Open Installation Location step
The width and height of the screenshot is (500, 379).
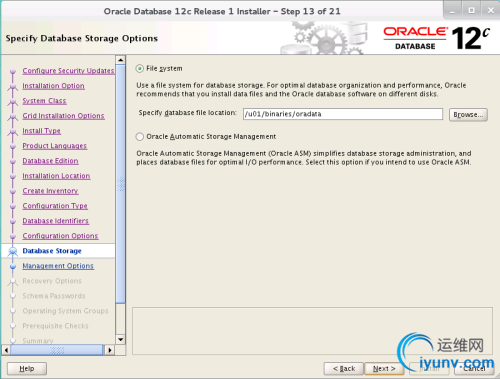coord(56,176)
